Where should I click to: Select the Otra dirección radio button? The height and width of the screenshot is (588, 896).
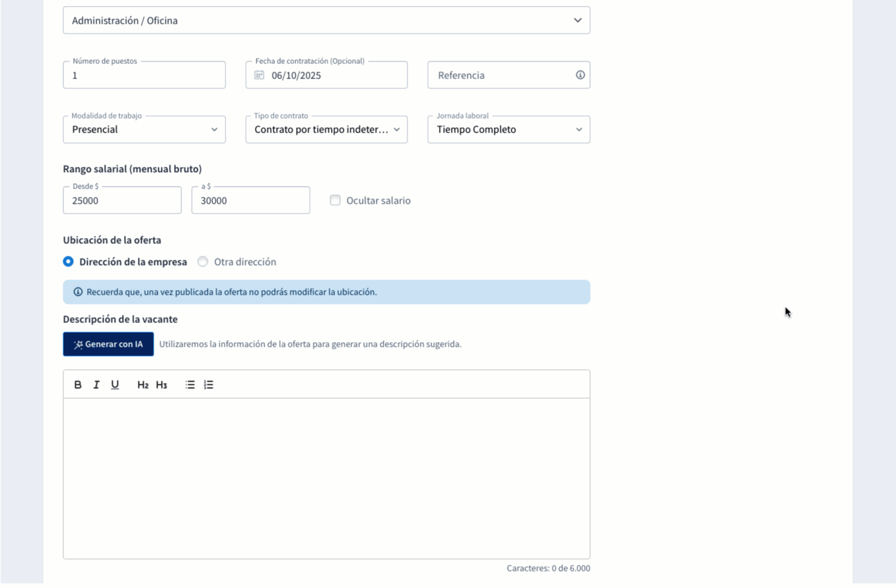click(x=203, y=262)
